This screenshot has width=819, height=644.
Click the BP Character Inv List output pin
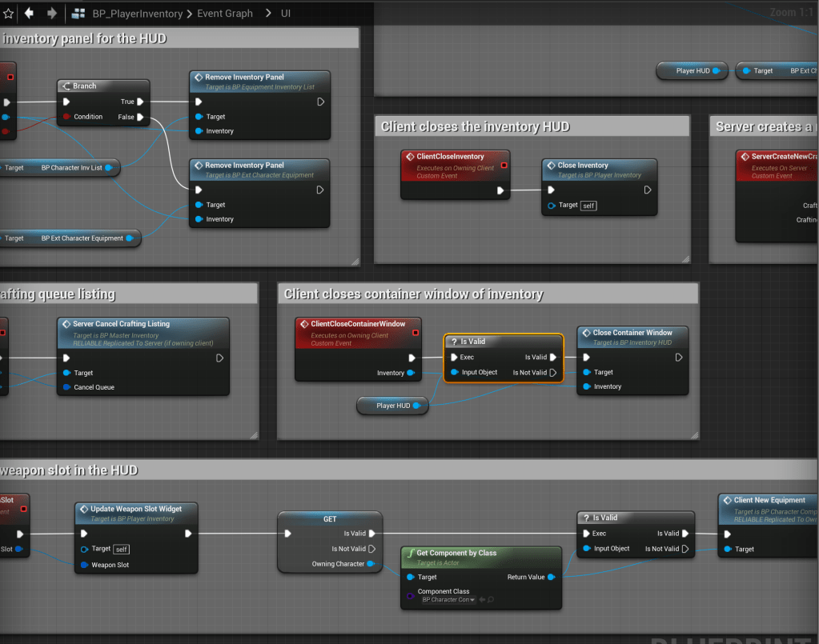[x=109, y=167]
